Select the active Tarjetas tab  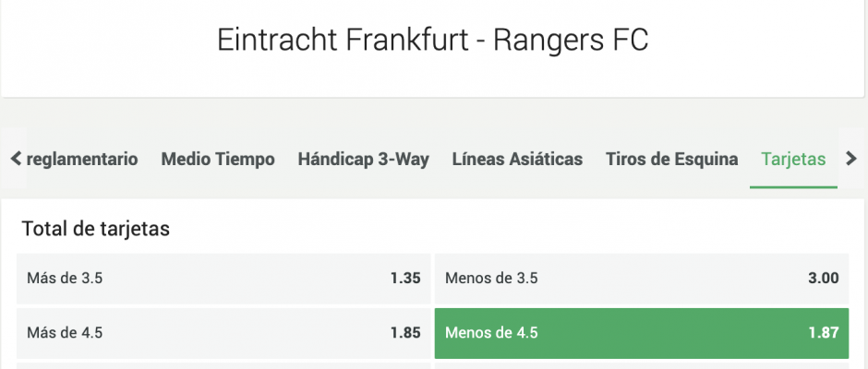pyautogui.click(x=793, y=160)
